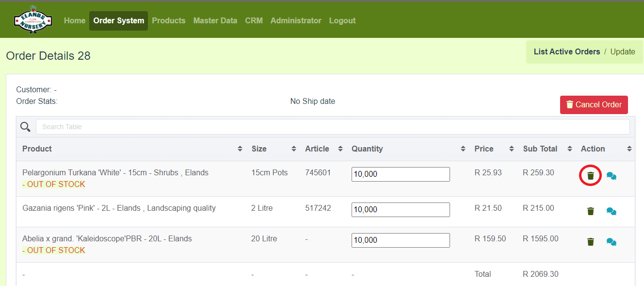Sort table by Price column
Screen dimensions: 644x286
click(483, 149)
